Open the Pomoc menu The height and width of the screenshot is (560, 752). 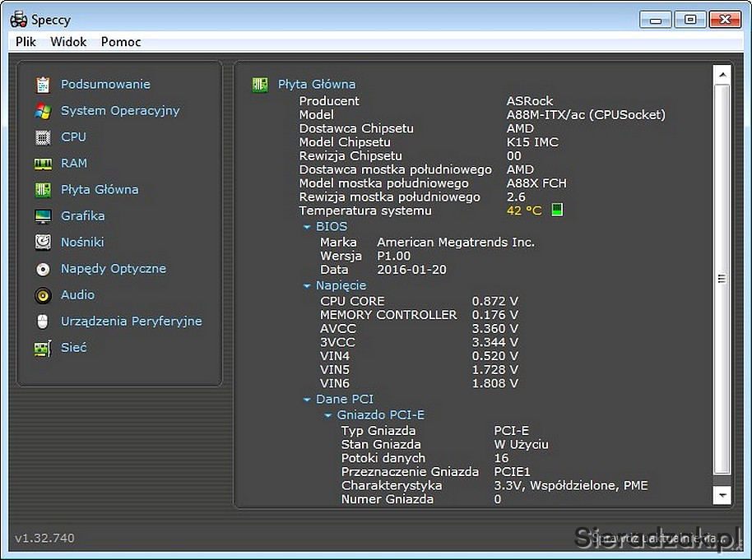[x=121, y=42]
